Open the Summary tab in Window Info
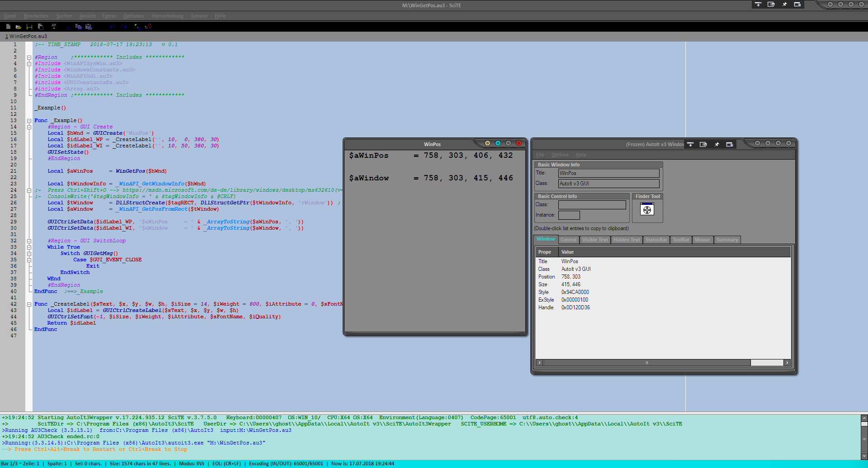The image size is (868, 468). (726, 240)
